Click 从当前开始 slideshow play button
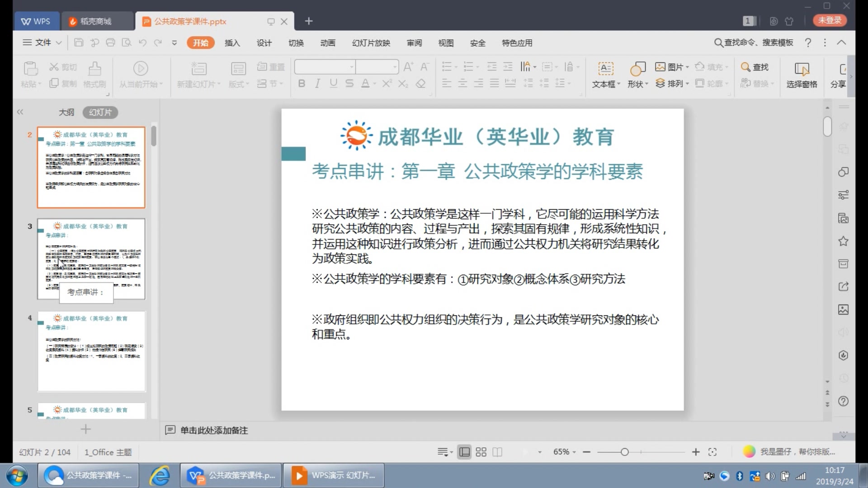This screenshot has width=868, height=488. point(141,75)
